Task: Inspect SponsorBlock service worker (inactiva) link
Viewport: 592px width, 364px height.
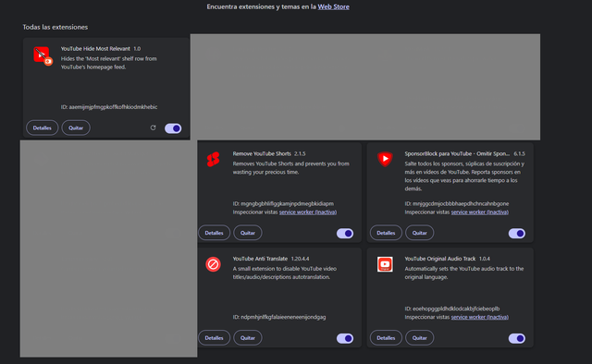Action: 479,212
